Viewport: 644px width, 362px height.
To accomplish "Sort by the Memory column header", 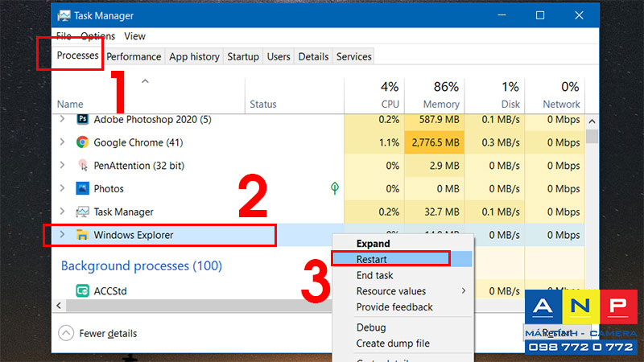I will click(x=441, y=105).
